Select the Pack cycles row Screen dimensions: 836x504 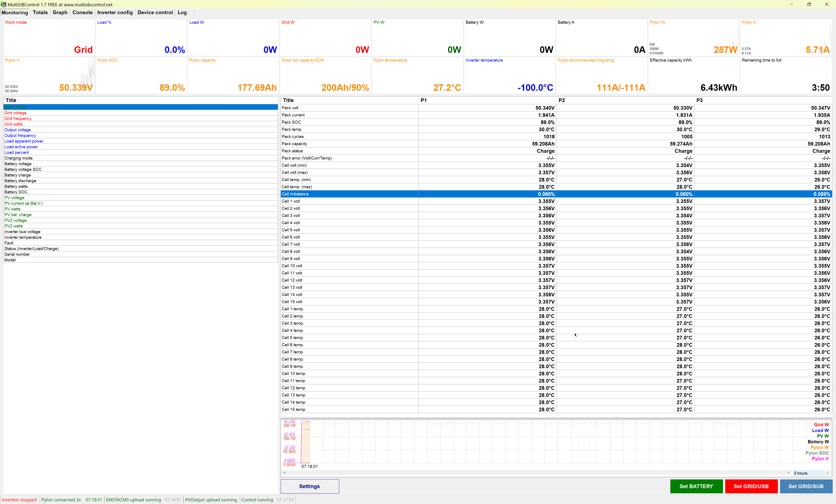[556, 137]
